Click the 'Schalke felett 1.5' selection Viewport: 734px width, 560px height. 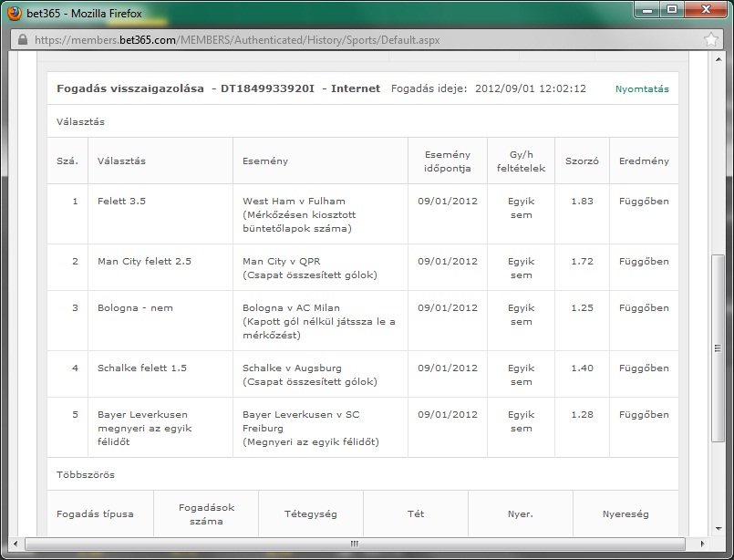click(142, 368)
